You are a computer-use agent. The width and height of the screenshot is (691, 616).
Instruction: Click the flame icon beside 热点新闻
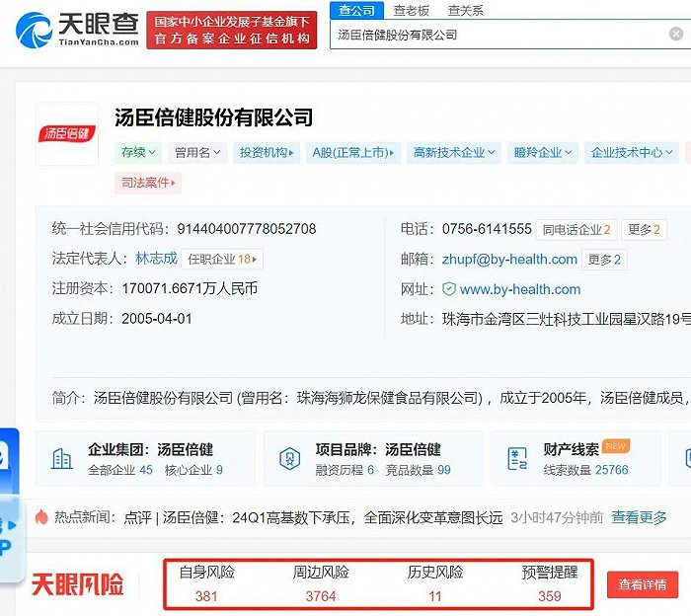[41, 517]
